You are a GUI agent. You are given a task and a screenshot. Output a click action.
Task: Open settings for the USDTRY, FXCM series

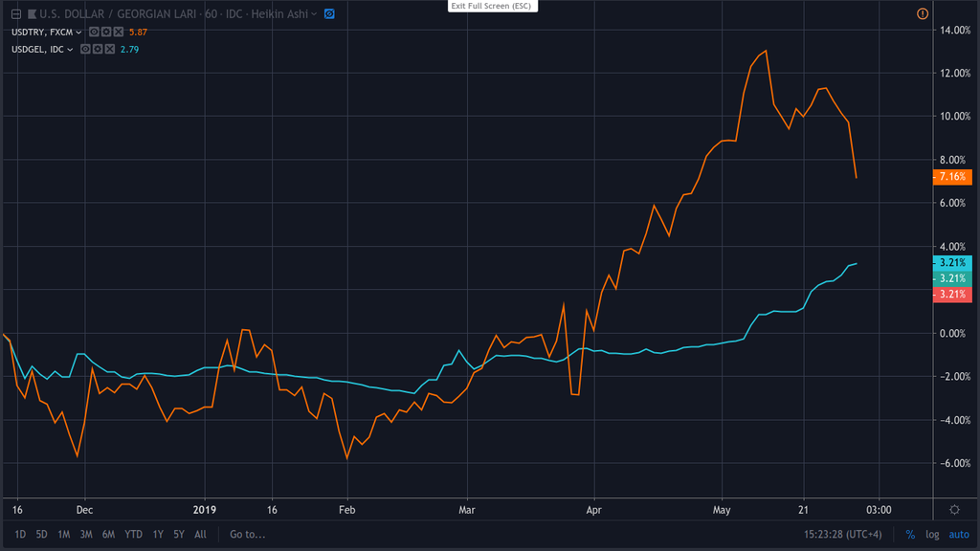[106, 32]
